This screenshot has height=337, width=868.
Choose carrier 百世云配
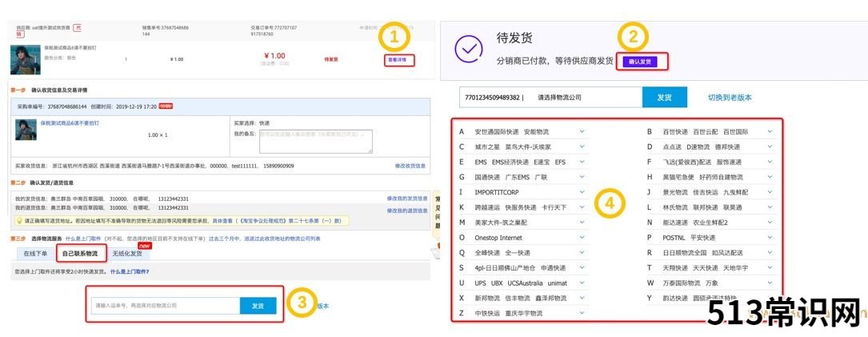[x=706, y=132]
